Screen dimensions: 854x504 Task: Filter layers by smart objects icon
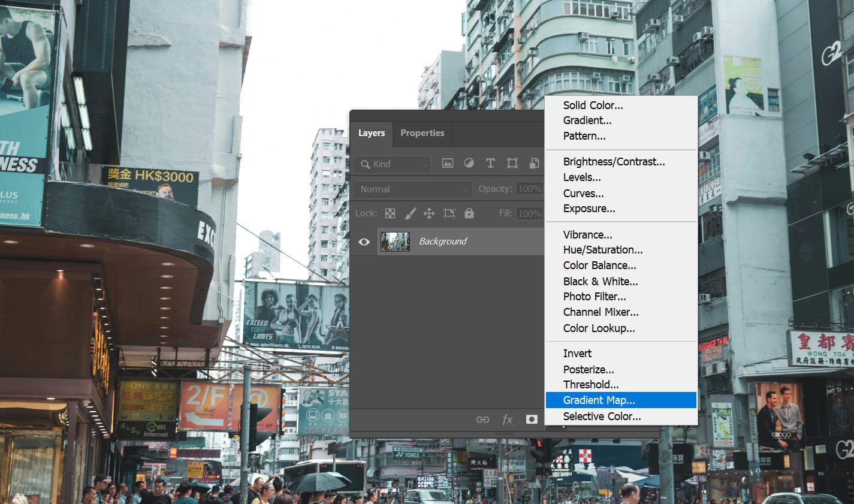click(534, 163)
